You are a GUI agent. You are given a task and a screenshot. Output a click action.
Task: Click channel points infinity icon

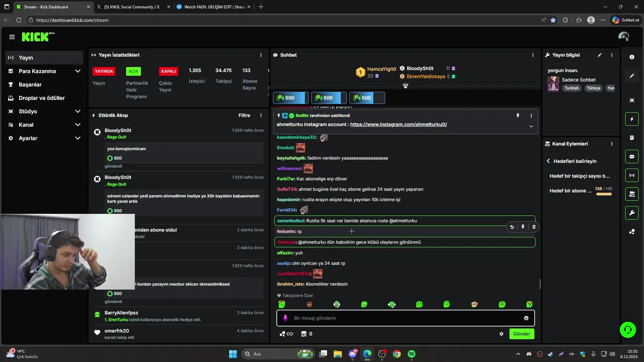[x=286, y=334]
